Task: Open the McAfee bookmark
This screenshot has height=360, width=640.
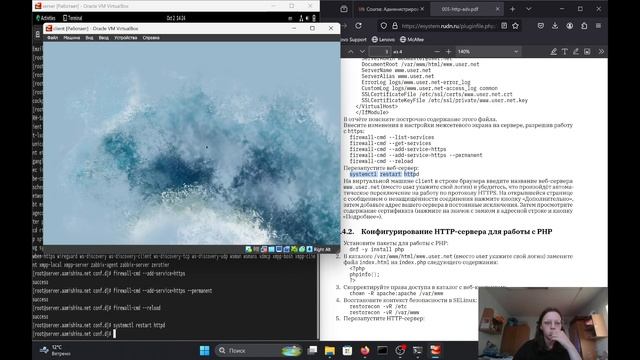Action: (412, 40)
